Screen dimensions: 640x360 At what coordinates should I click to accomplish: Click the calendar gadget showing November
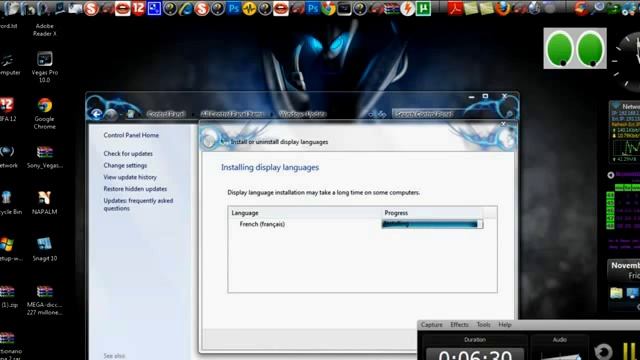point(624,270)
